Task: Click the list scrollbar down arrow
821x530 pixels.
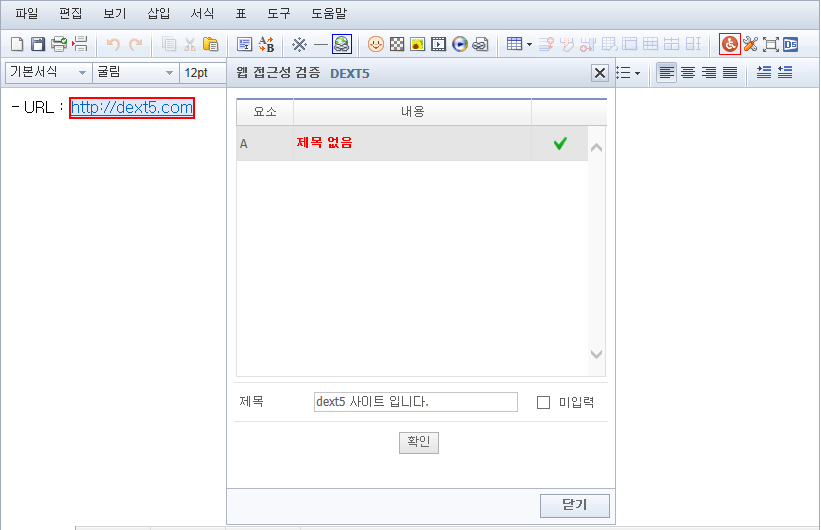Action: (x=596, y=354)
